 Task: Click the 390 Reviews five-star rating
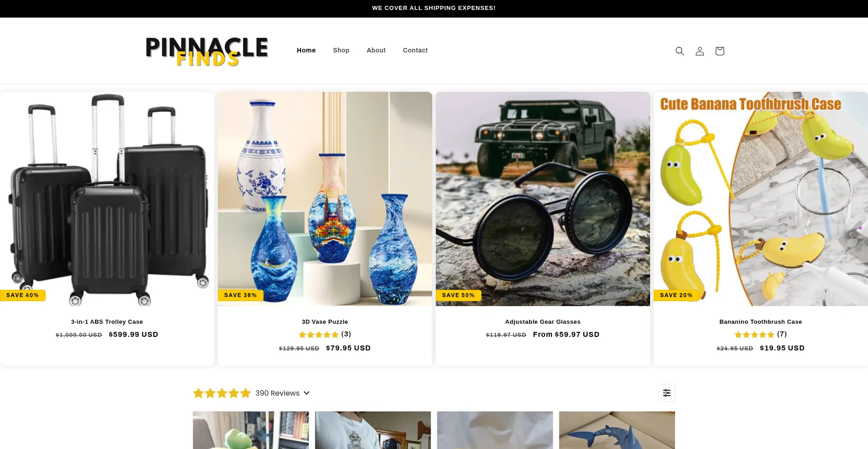click(222, 393)
